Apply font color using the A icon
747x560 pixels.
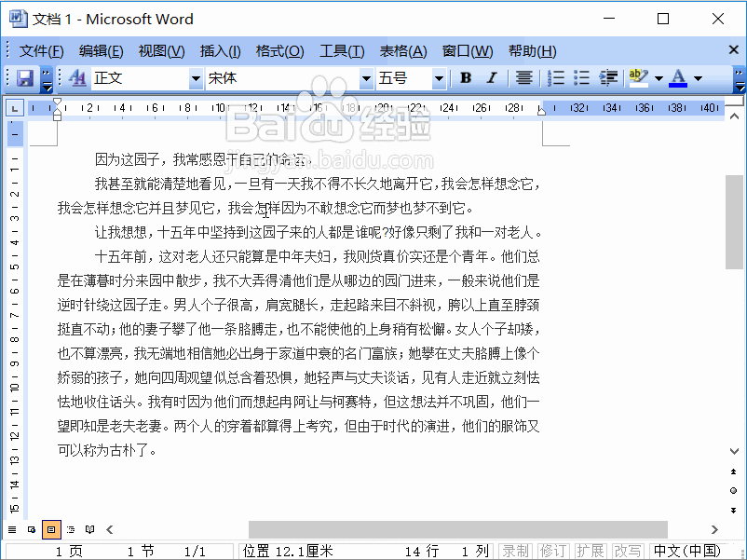pyautogui.click(x=679, y=78)
